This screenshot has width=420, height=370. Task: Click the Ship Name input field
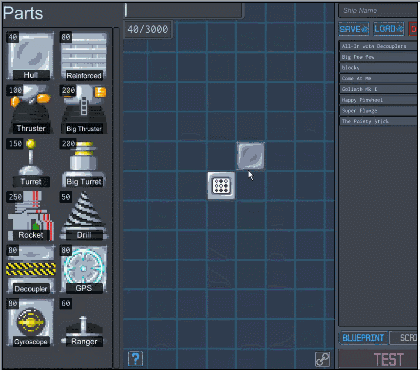click(x=379, y=11)
